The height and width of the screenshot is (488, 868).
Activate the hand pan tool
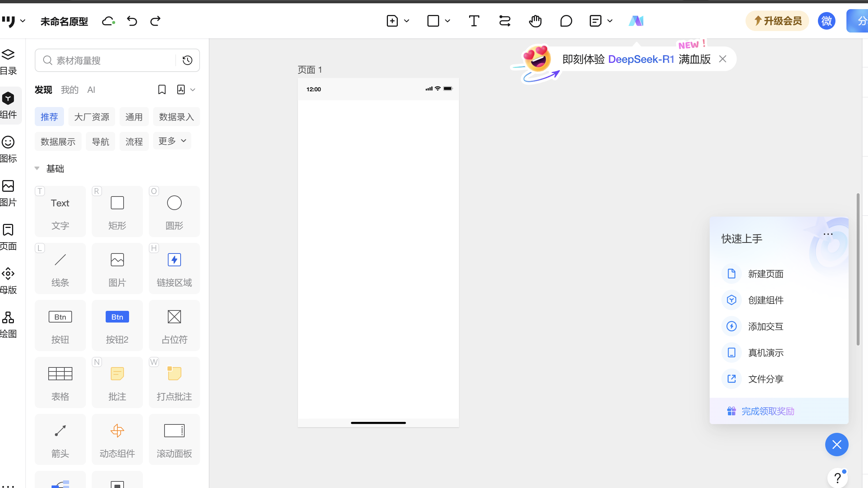click(x=535, y=21)
